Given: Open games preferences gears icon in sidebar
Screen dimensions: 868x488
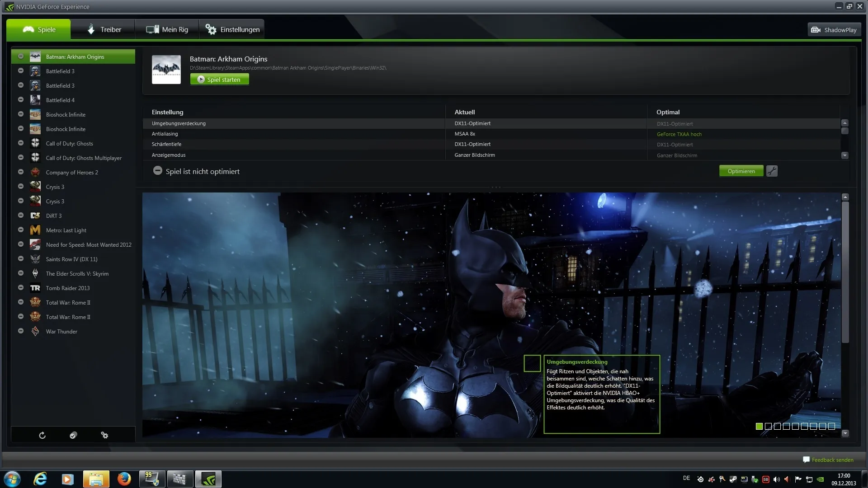Looking at the screenshot, I should pos(104,435).
